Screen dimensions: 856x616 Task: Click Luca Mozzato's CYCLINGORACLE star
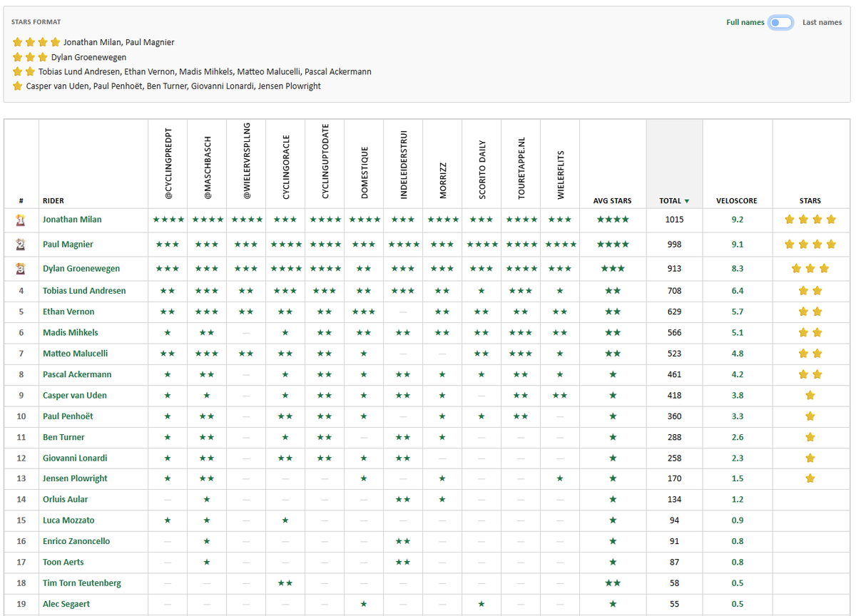(x=285, y=520)
